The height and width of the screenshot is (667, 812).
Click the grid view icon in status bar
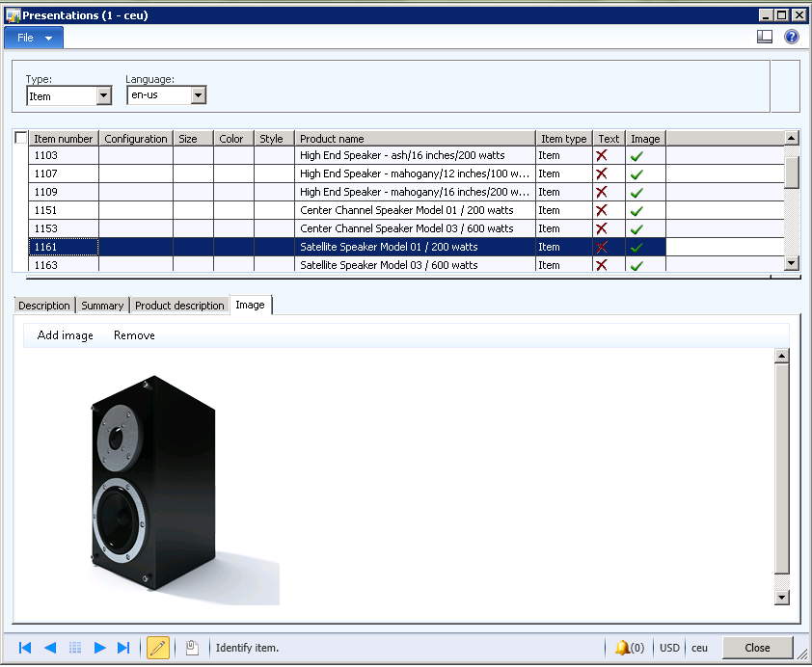pos(75,648)
